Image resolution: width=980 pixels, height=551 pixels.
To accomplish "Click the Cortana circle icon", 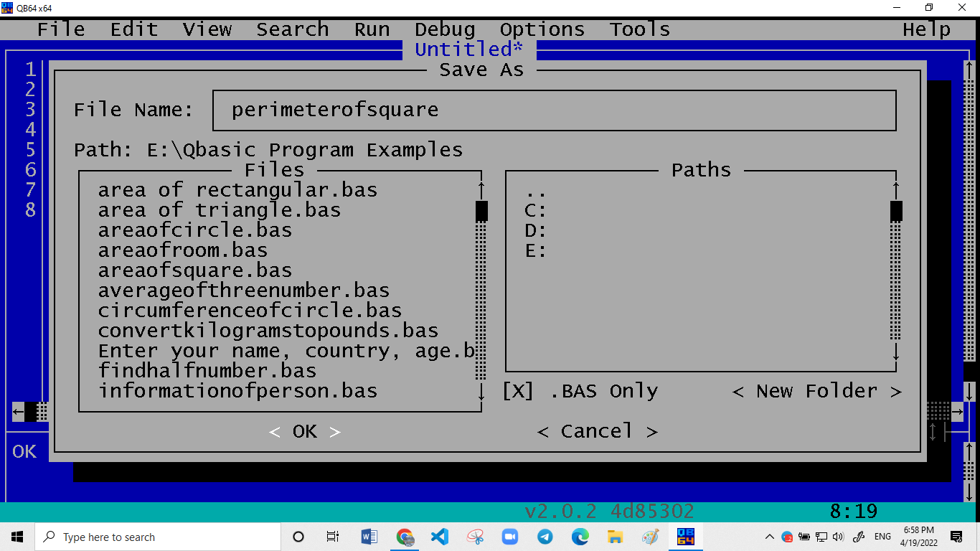I will point(299,537).
